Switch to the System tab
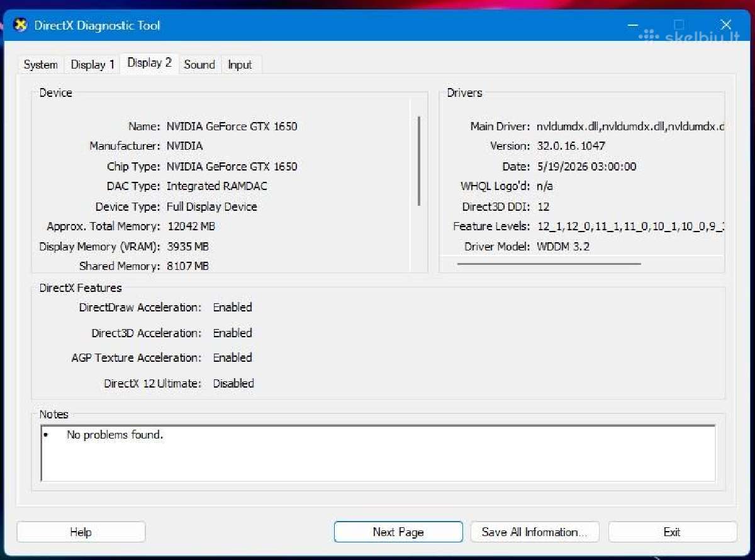 41,64
